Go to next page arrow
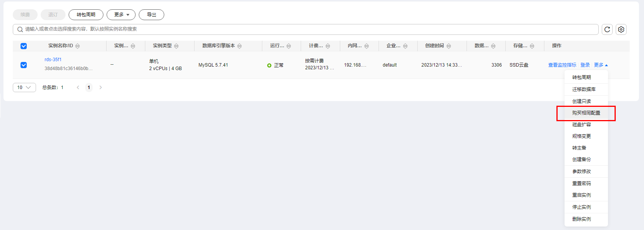The width and height of the screenshot is (644, 230). (101, 88)
